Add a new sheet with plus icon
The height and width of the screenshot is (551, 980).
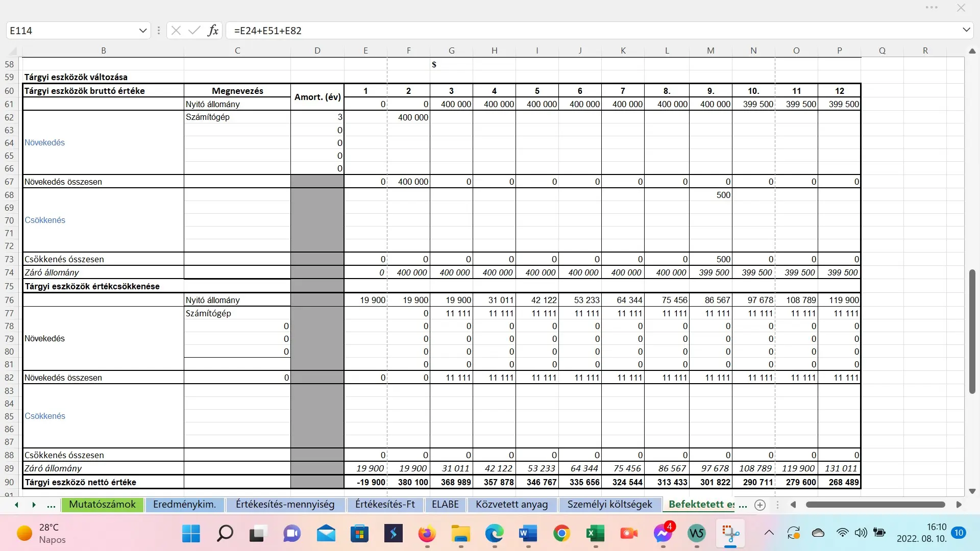760,505
